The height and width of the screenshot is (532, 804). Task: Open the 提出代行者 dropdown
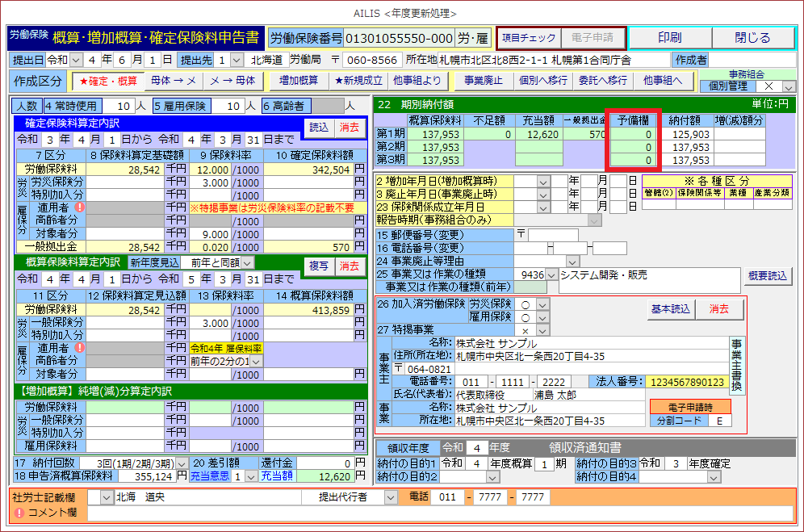click(x=392, y=496)
